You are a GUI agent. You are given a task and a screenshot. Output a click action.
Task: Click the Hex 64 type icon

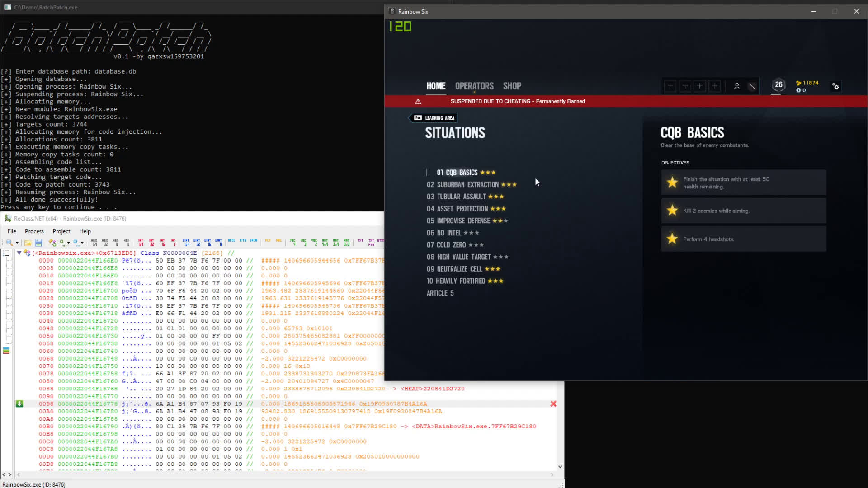(94, 243)
